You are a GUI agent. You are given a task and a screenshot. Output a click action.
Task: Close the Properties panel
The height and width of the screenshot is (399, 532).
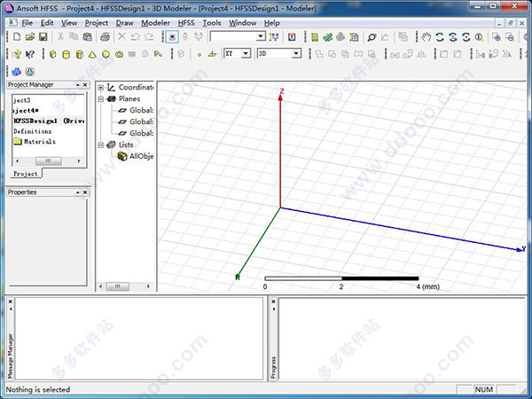(85, 192)
